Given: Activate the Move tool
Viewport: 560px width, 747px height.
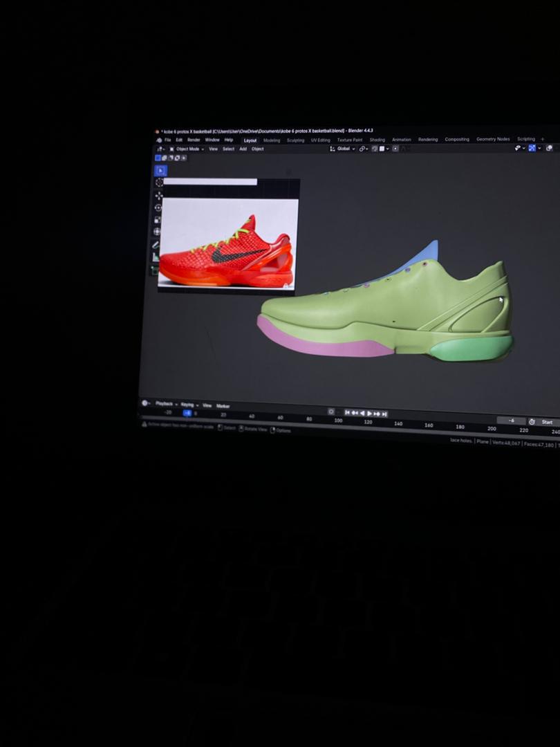Looking at the screenshot, I should click(158, 195).
